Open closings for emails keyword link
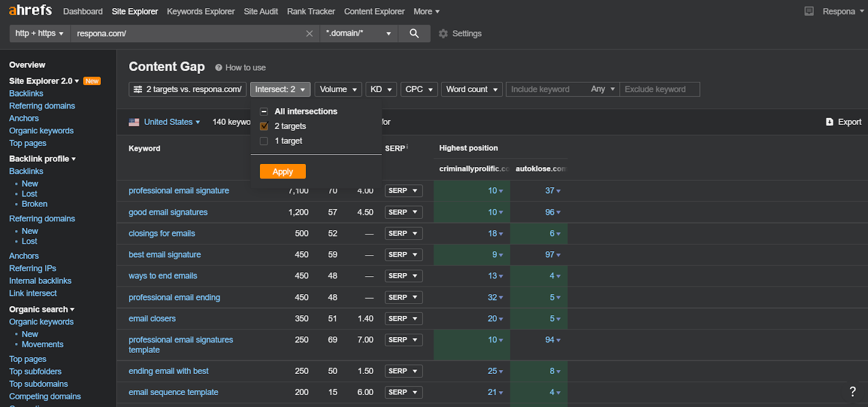 162,234
